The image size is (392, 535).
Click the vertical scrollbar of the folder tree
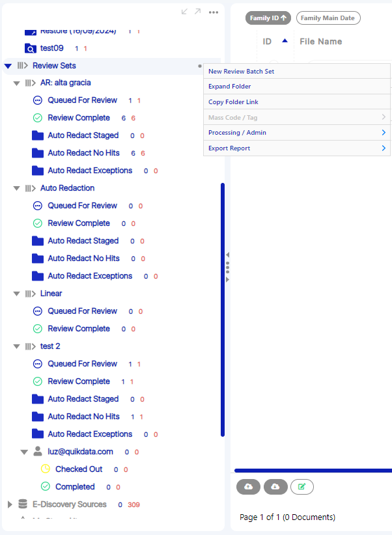[223, 310]
